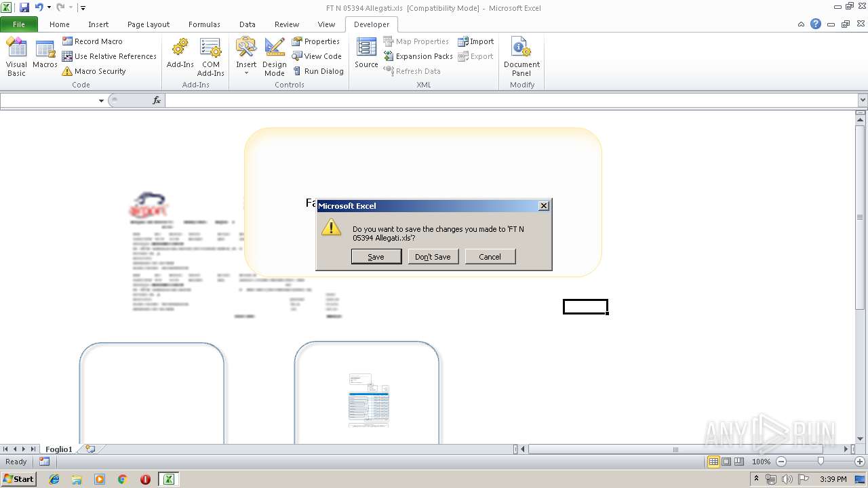The height and width of the screenshot is (488, 868).
Task: Switch to Normal view
Action: [x=713, y=462]
